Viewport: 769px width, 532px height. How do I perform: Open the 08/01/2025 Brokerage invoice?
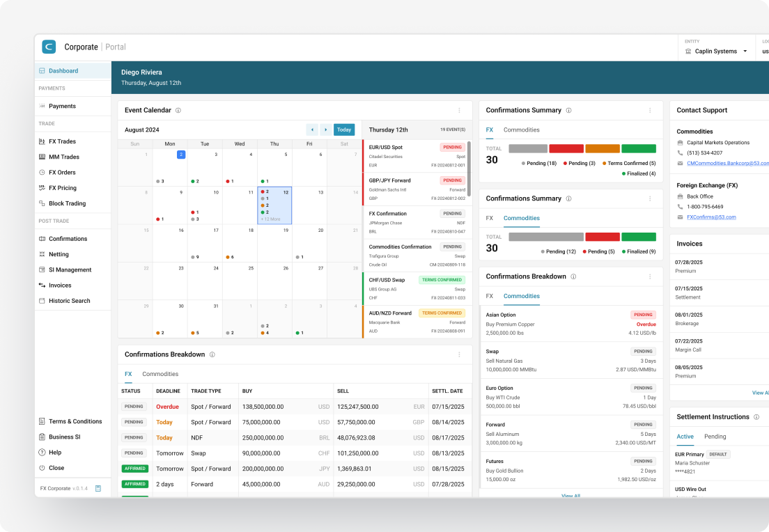click(721, 319)
